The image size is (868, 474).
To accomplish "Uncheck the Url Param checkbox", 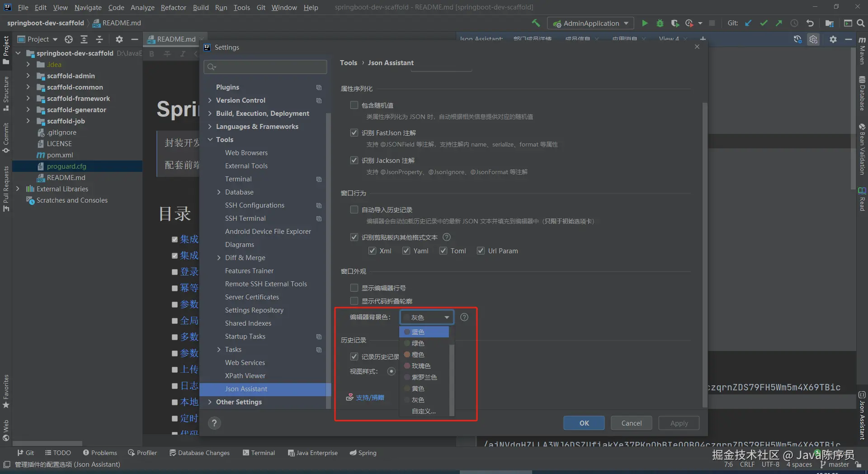I will [x=481, y=251].
